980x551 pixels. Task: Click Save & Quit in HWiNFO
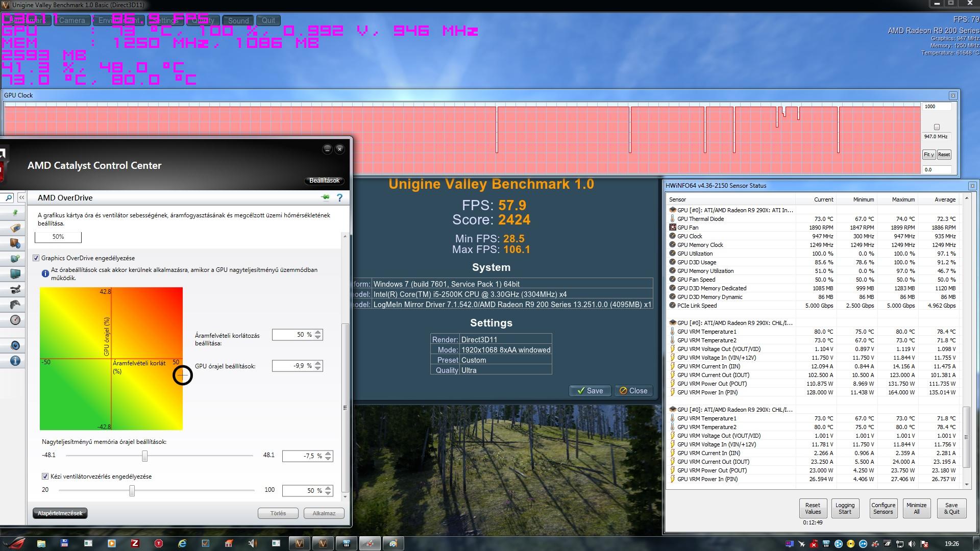pos(951,508)
